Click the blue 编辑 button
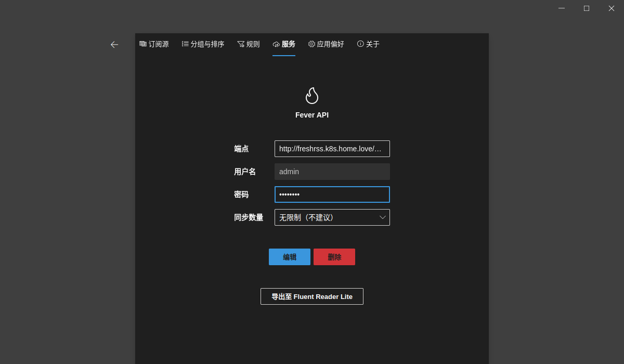 coord(290,257)
